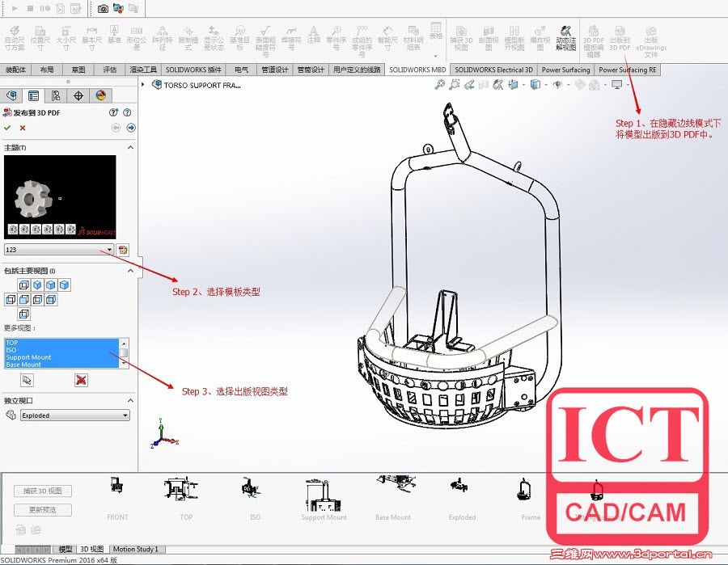Select the 表面粗糙度符号 surface finish tool

click(265, 41)
